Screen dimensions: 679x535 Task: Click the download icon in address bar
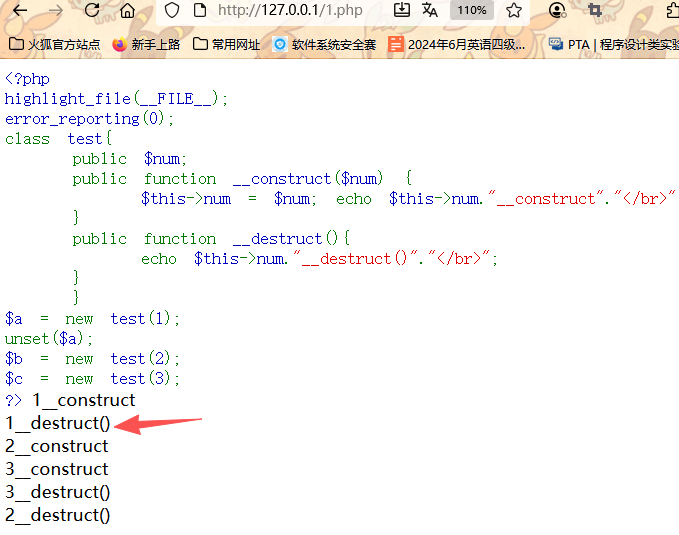tap(401, 10)
